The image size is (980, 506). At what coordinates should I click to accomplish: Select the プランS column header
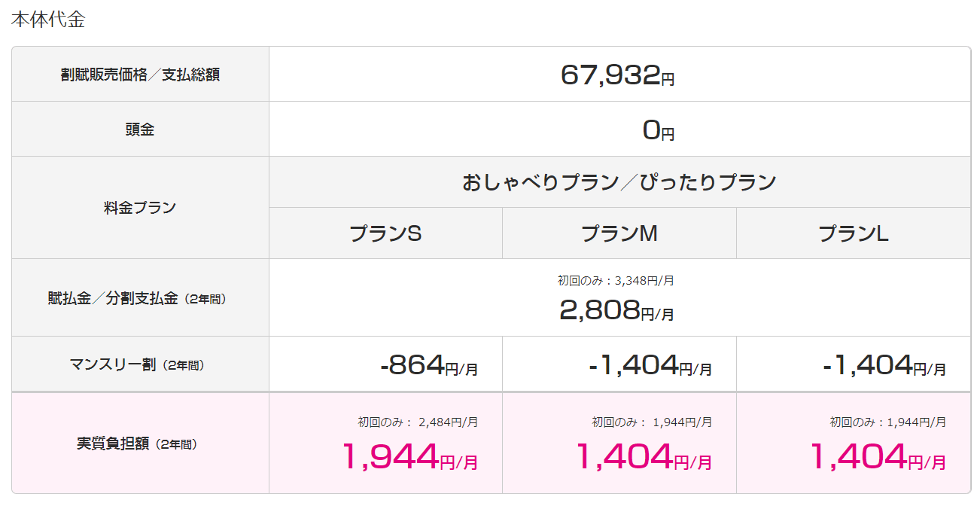click(385, 233)
